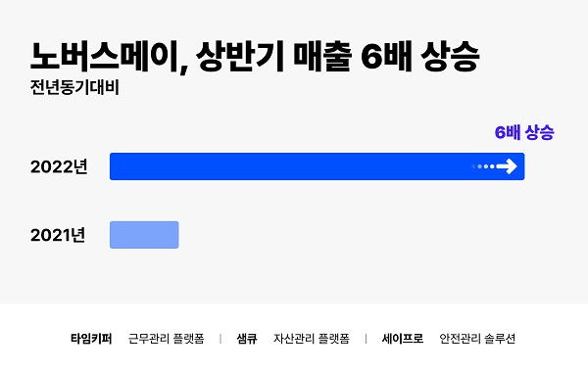
Task: Click the 전년동기대비 subtitle
Action: click(x=74, y=87)
